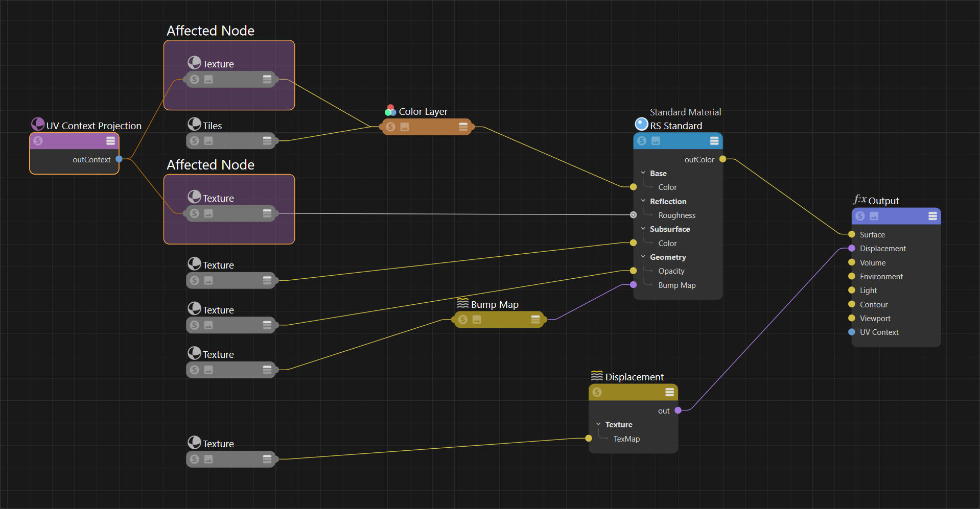Toggle the preview on RS Standard node header
This screenshot has height=509, width=980.
tap(656, 141)
